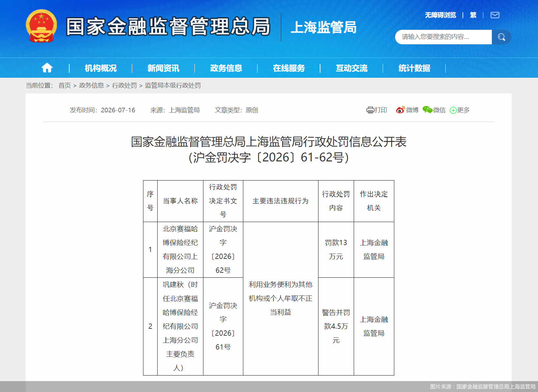This screenshot has height=392, width=538.
Task: Open the 在线服务 menu
Action: (289, 68)
